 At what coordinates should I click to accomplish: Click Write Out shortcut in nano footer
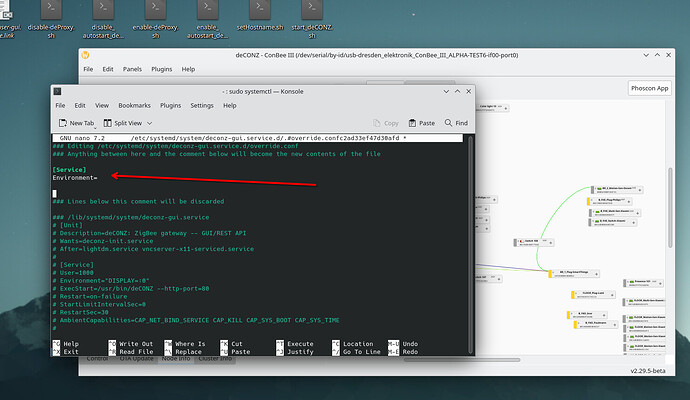(x=130, y=344)
